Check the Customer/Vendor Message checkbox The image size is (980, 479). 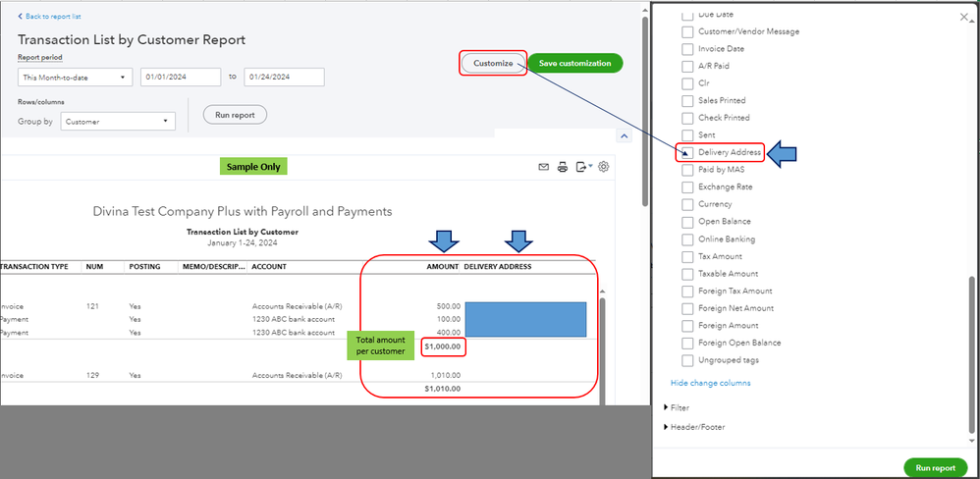click(687, 31)
